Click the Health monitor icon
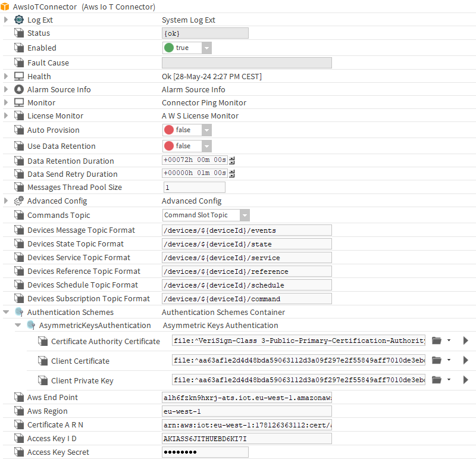Image resolution: width=476 pixels, height=459 pixels. click(x=19, y=76)
